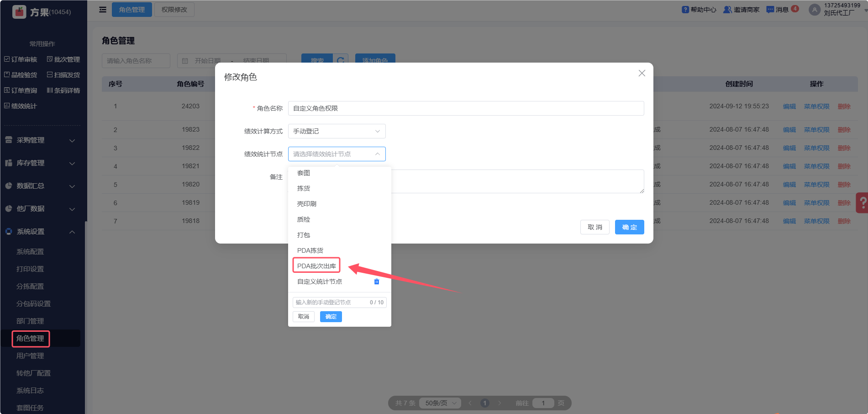Open 条码详情 shortcut
Screen dimensions: 868x414
pyautogui.click(x=63, y=90)
